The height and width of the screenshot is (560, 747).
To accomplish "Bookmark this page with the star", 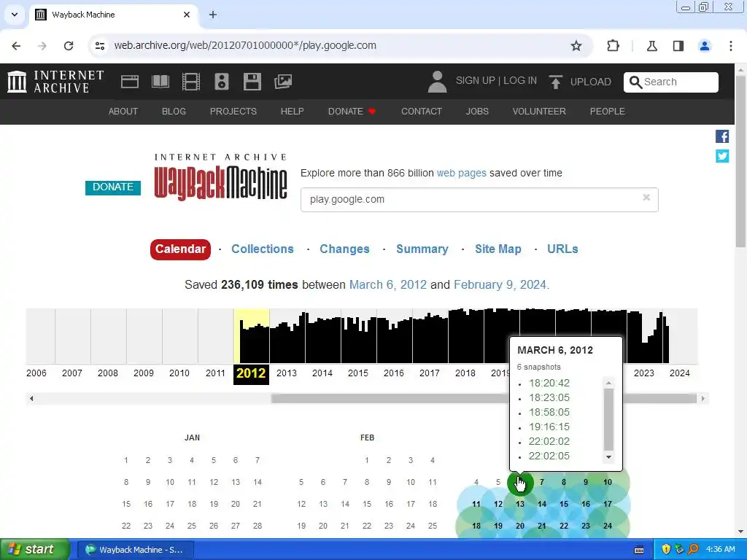I will point(576,46).
